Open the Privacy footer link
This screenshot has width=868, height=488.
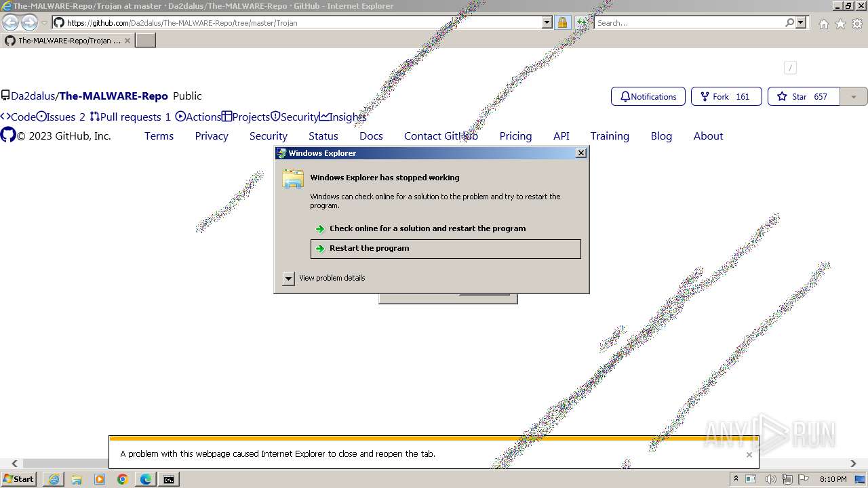click(212, 136)
